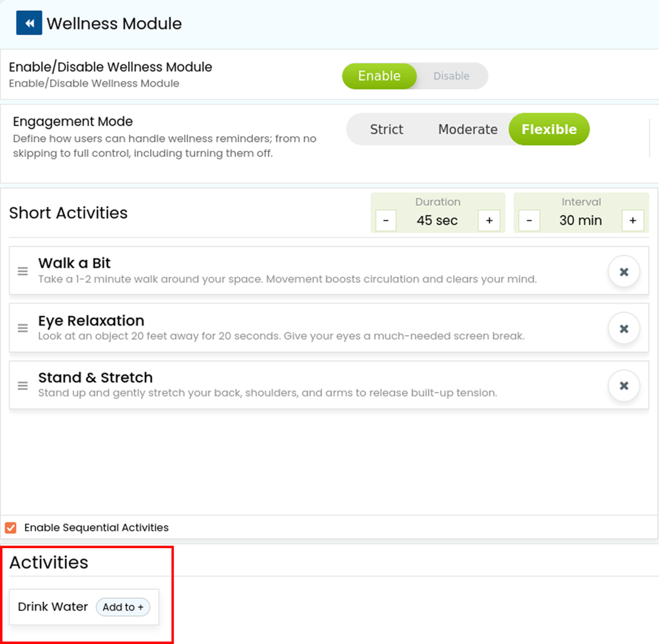The image size is (659, 644).
Task: Click the 30 min interval value
Action: tap(580, 221)
